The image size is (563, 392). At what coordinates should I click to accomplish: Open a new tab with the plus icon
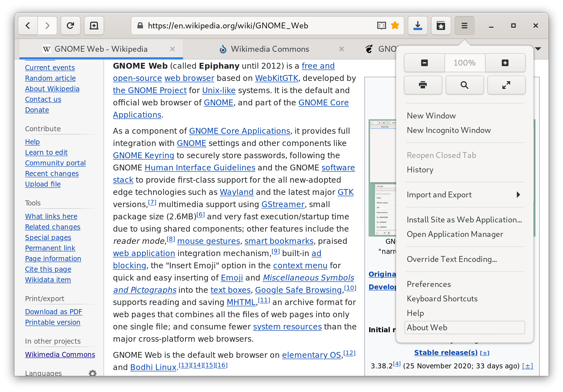[94, 26]
